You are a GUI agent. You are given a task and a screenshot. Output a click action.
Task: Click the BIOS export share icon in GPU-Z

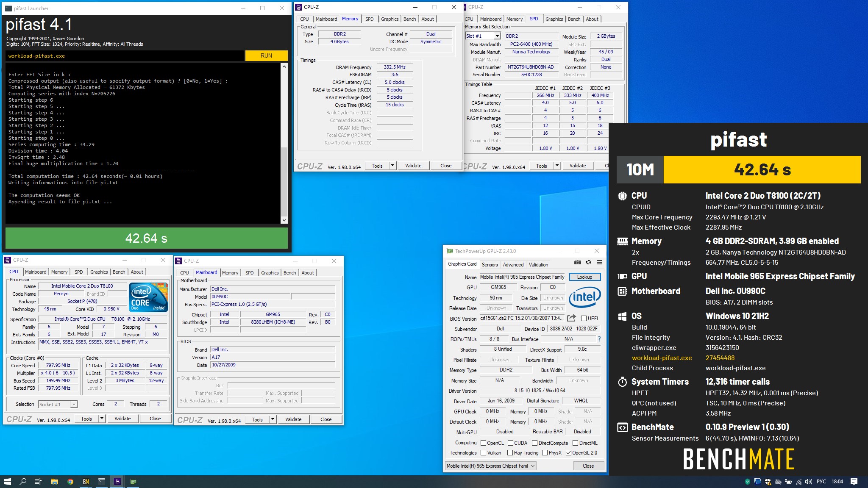pyautogui.click(x=571, y=318)
